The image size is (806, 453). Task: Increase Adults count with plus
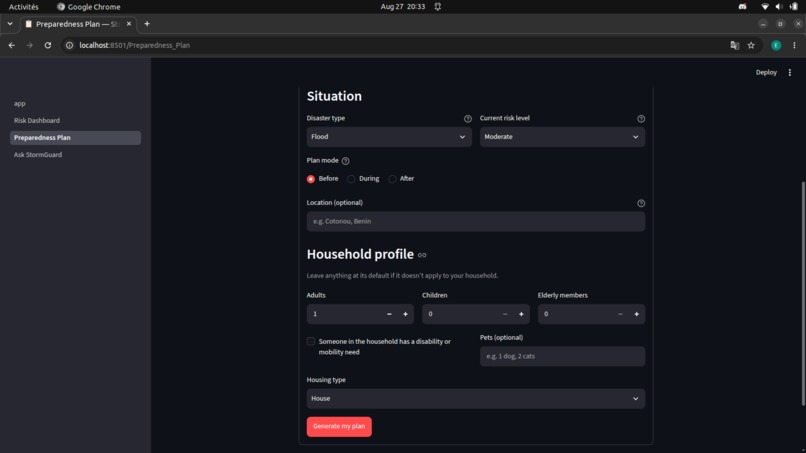click(x=405, y=314)
